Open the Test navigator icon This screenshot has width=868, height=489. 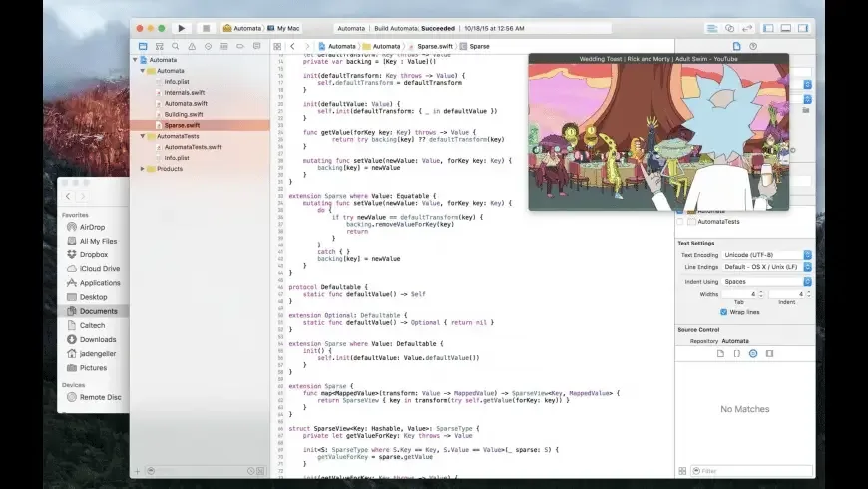pyautogui.click(x=209, y=47)
